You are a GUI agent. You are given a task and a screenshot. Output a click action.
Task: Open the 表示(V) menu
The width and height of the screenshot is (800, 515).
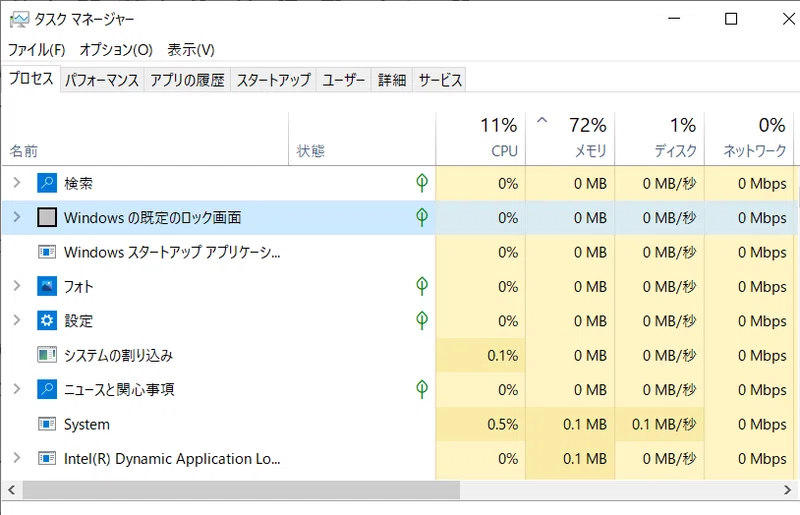(191, 50)
